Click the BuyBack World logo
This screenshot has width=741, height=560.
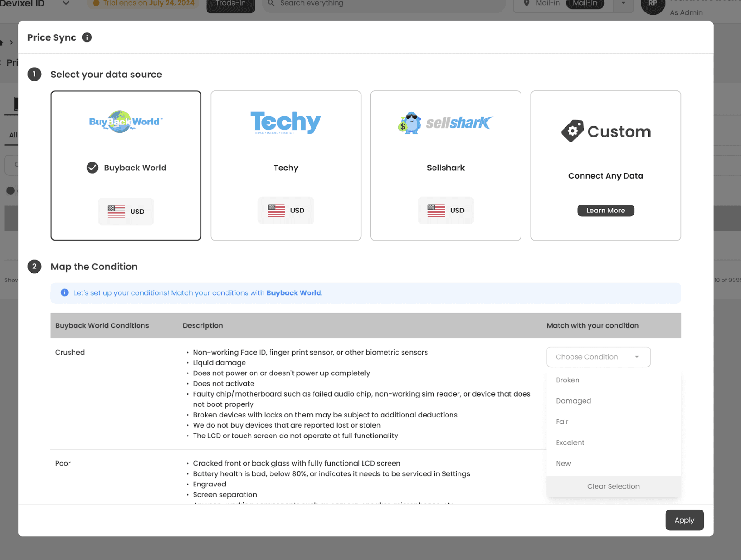(x=126, y=122)
